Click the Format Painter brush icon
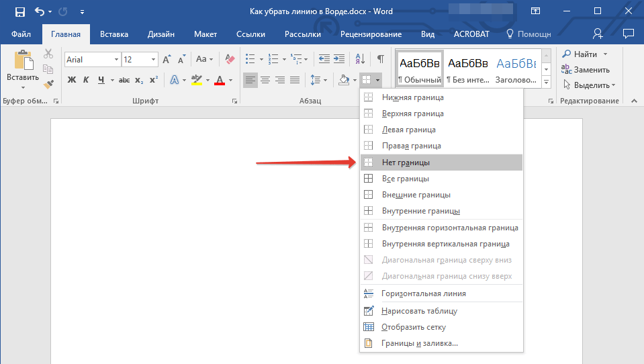644x364 pixels. [x=48, y=85]
